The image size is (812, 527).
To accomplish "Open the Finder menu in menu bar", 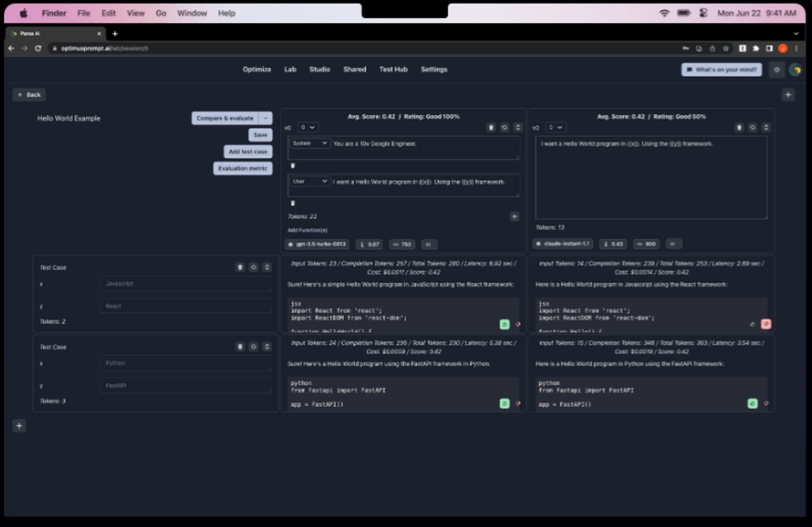I will coord(54,13).
